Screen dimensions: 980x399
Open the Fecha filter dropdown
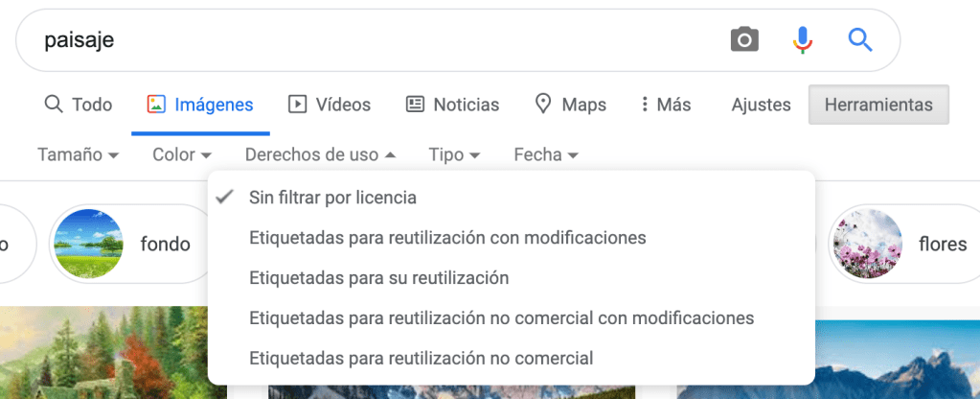(x=546, y=154)
